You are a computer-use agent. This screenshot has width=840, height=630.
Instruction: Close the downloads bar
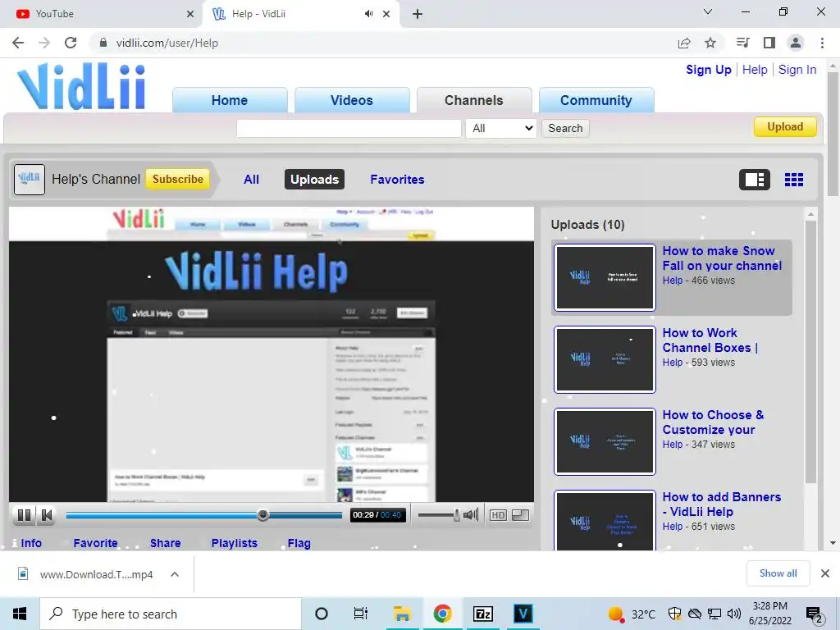(825, 573)
